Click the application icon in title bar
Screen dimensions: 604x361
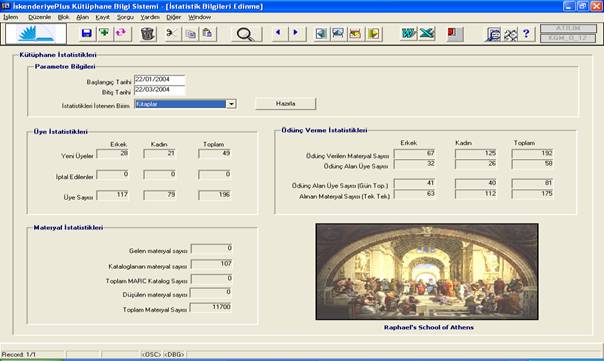(5, 6)
